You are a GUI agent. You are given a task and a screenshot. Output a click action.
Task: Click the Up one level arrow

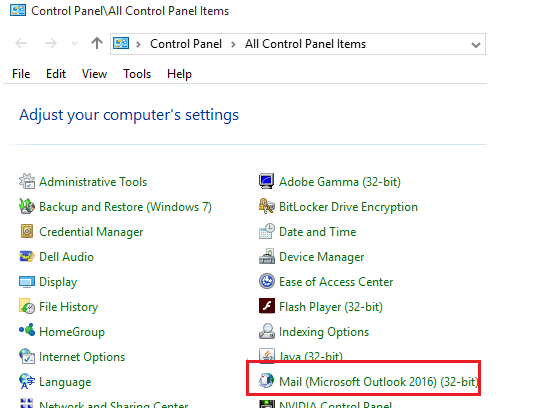[x=97, y=44]
